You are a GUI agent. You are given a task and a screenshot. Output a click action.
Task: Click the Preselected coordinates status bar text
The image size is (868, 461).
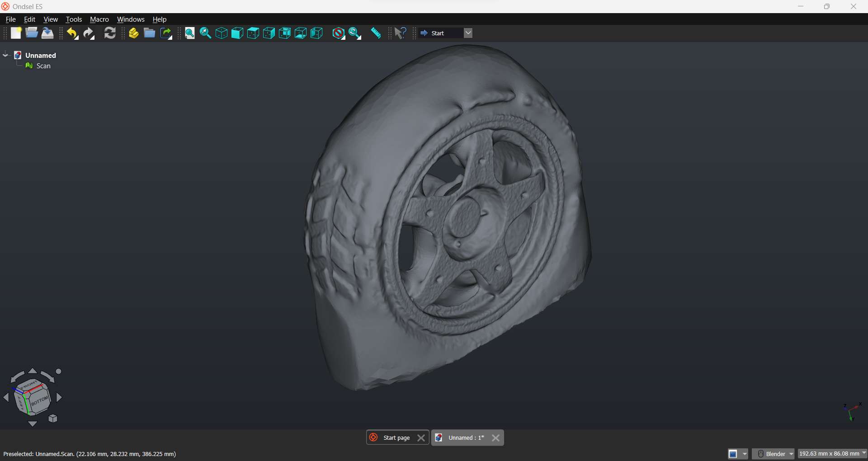tap(90, 454)
